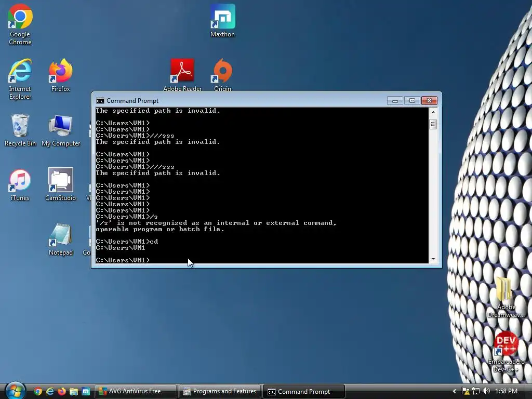The height and width of the screenshot is (399, 532).
Task: Open the Action Center flag tray icon
Action: pos(465,391)
